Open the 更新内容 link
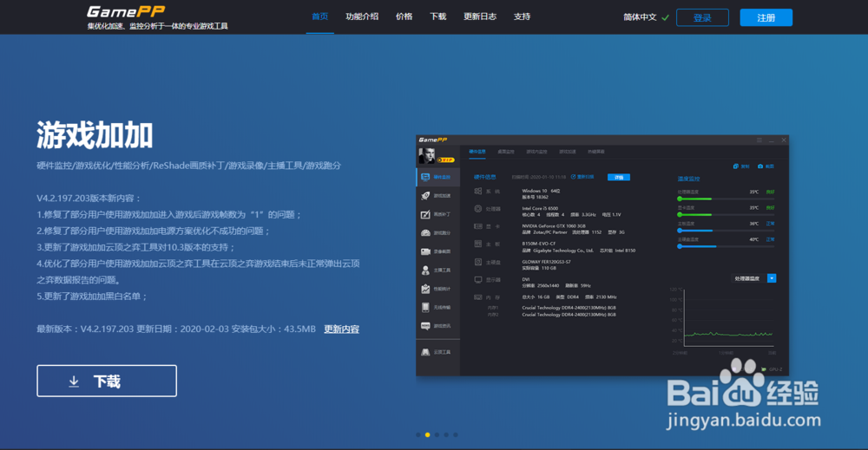 coord(341,329)
